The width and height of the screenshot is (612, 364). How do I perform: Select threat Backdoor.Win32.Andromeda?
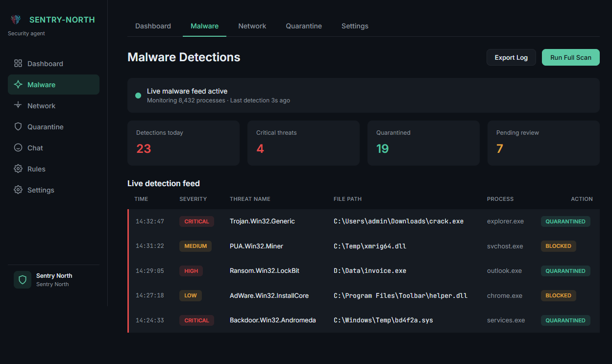(x=273, y=320)
